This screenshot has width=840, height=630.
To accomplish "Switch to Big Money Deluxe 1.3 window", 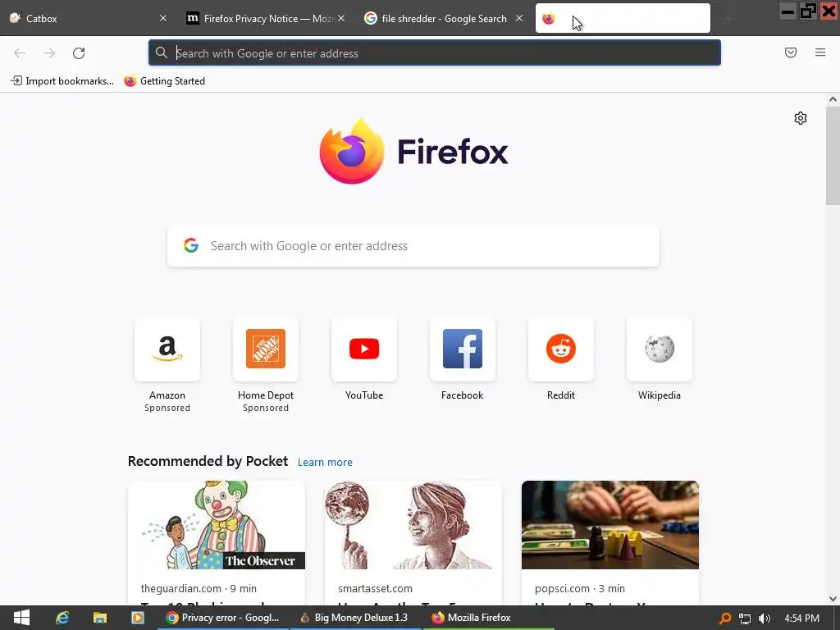I will pos(356,618).
